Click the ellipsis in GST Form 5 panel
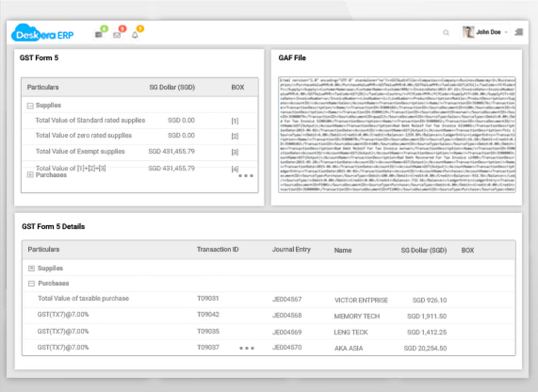This screenshot has height=392, width=538. 245,176
